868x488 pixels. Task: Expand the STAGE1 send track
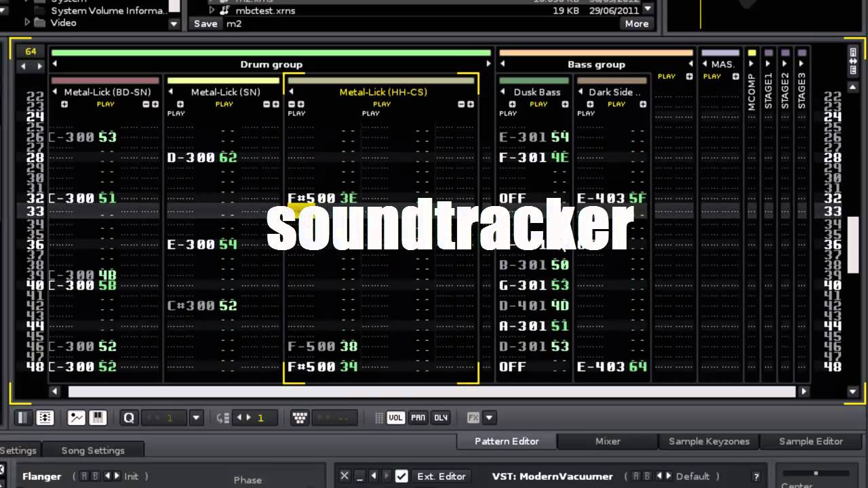click(768, 64)
